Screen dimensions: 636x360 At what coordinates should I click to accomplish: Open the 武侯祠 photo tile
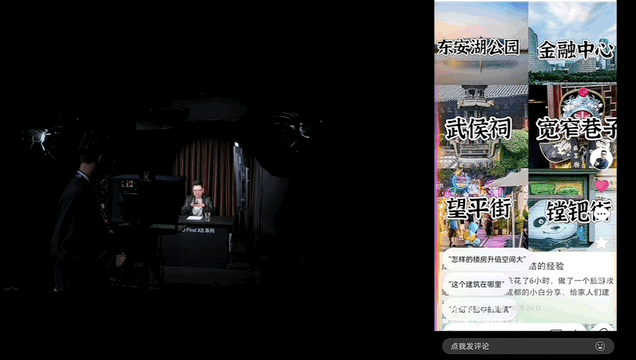(x=481, y=126)
